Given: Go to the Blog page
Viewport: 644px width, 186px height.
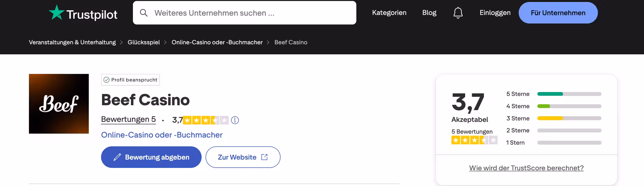Looking at the screenshot, I should click(429, 13).
